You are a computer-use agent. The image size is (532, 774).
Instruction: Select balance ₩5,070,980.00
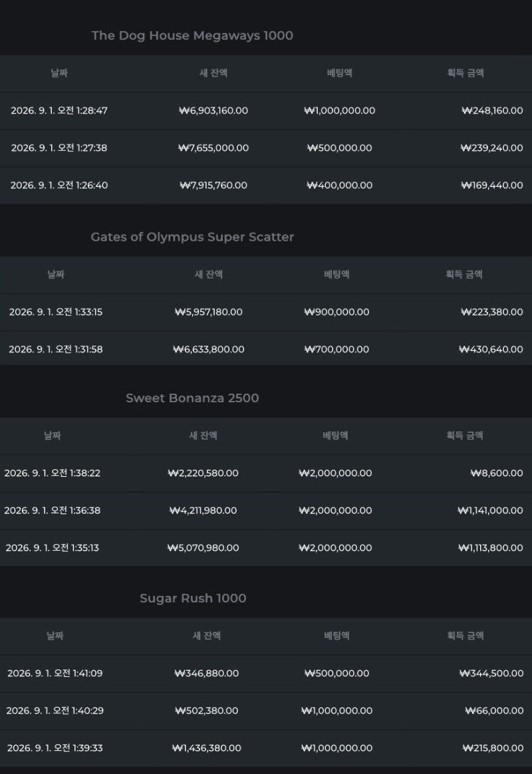pyautogui.click(x=203, y=548)
